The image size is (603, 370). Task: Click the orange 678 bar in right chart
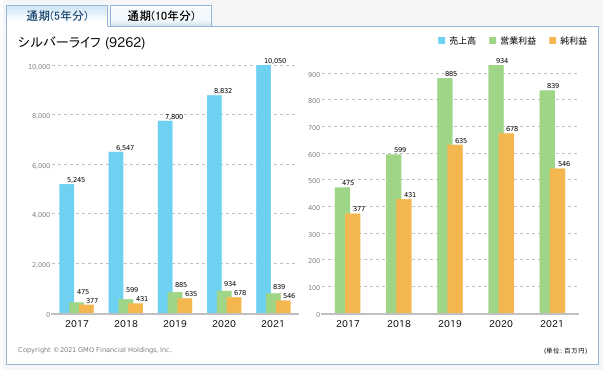506,223
